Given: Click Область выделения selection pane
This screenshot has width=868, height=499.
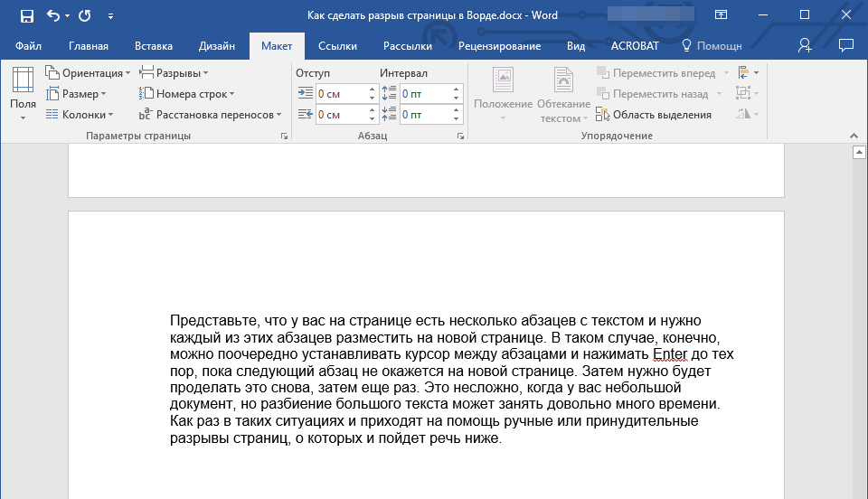Looking at the screenshot, I should pos(654,115).
